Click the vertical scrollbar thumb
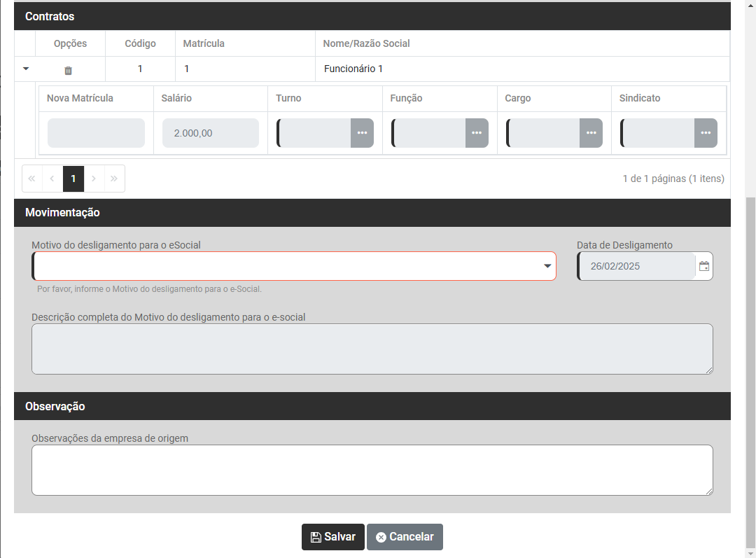Image resolution: width=756 pixels, height=558 pixels. pos(750,372)
